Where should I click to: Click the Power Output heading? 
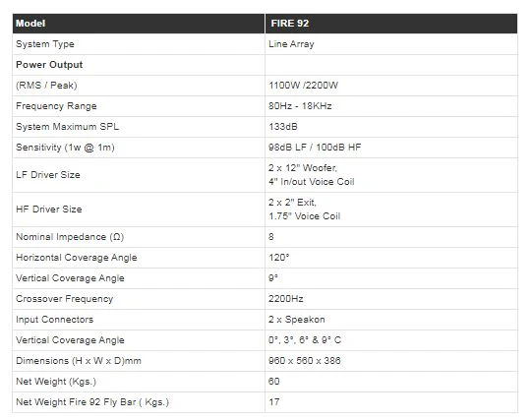(49, 65)
